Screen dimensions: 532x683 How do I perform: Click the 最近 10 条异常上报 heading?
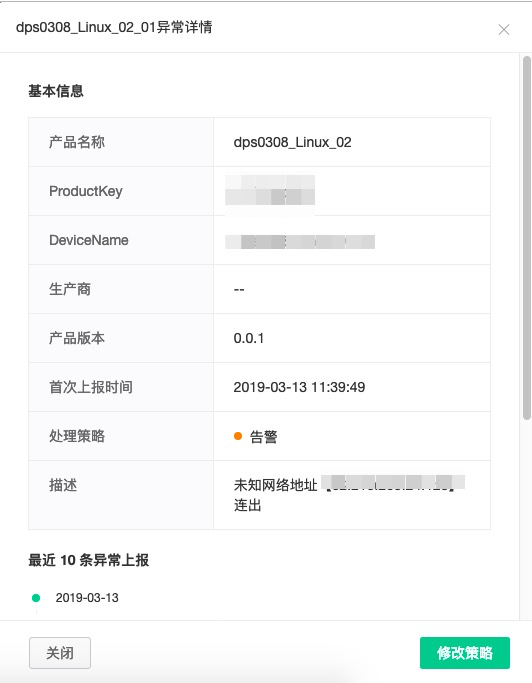[89, 560]
